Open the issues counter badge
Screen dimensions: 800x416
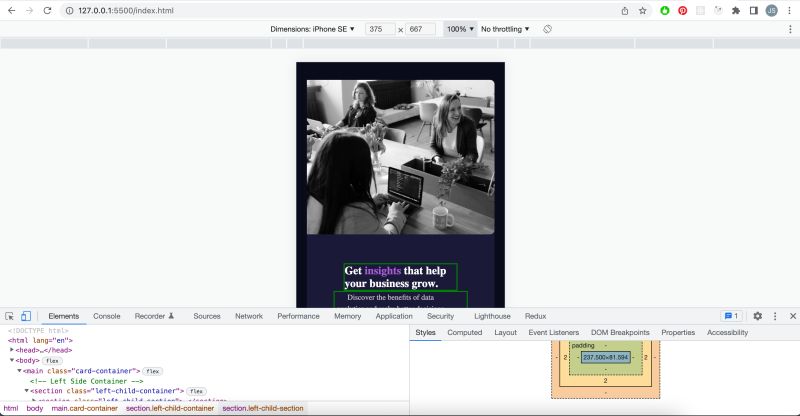[731, 316]
